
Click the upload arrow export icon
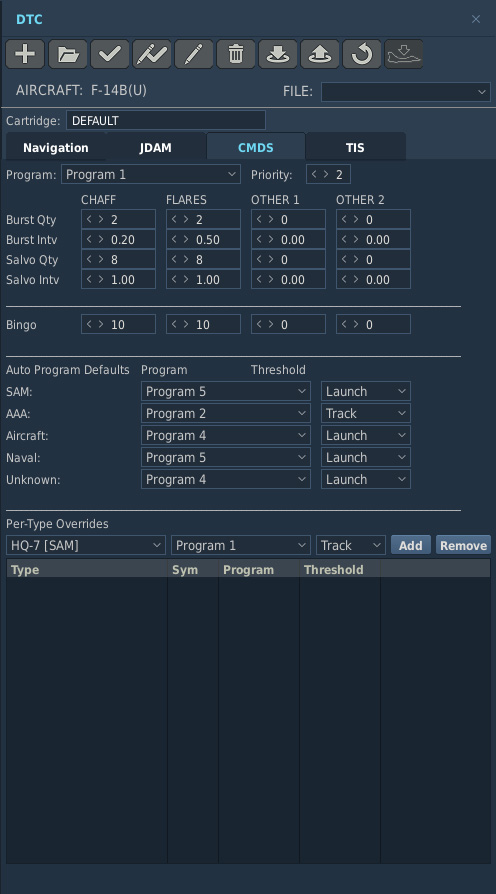coord(320,55)
